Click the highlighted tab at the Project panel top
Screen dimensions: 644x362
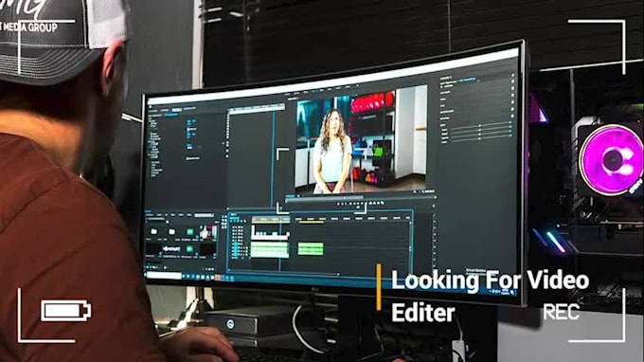[205, 215]
